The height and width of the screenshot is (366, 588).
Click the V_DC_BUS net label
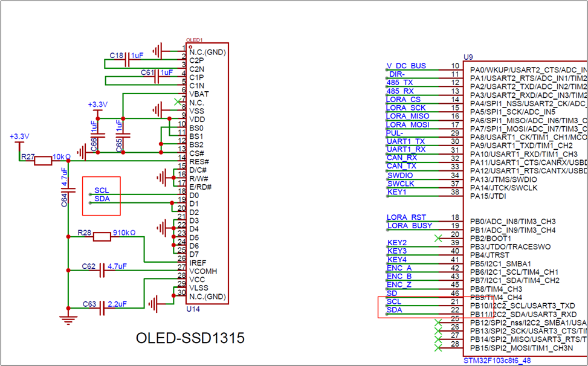[406, 65]
